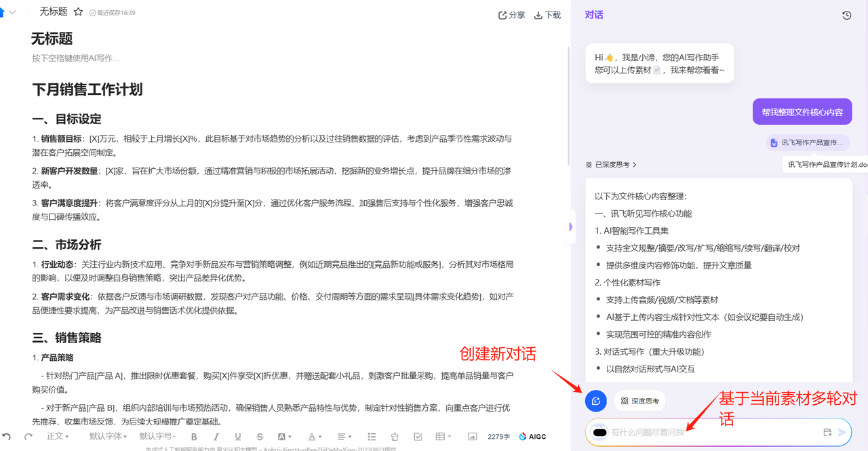Image resolution: width=868 pixels, height=451 pixels.
Task: Go to home via blue home icon
Action: click(2, 12)
